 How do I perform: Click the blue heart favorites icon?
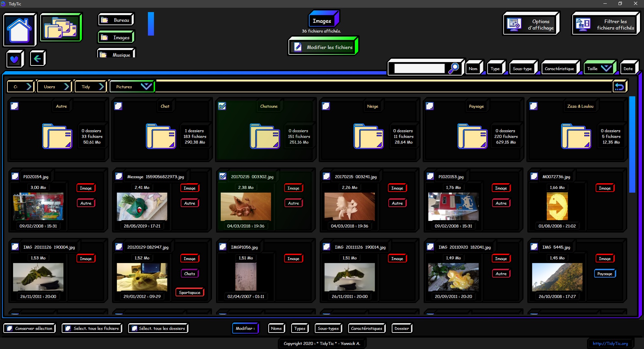(14, 59)
